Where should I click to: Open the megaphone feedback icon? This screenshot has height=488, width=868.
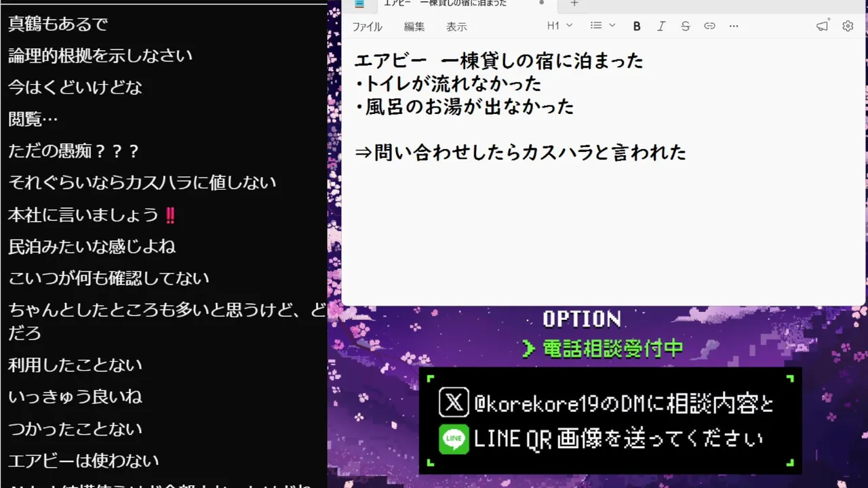coord(823,26)
